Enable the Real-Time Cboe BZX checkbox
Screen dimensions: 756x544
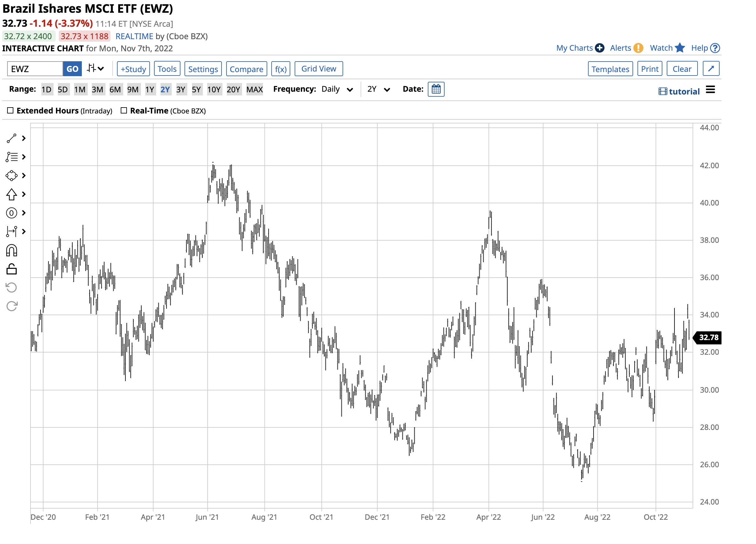[124, 111]
